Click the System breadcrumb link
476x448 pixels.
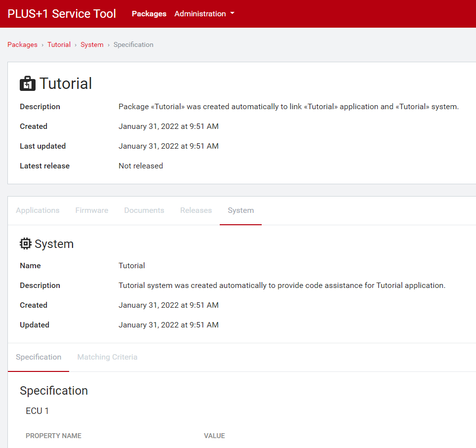[x=92, y=44]
